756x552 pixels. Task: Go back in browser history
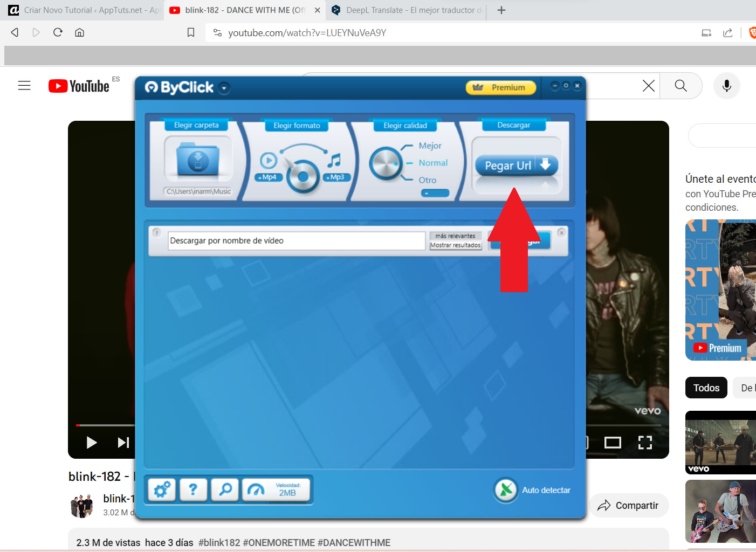[x=15, y=32]
